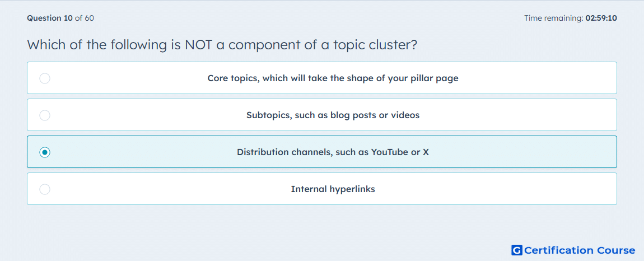
Task: Click the word "YouTube" in third answer
Action: [x=388, y=152]
